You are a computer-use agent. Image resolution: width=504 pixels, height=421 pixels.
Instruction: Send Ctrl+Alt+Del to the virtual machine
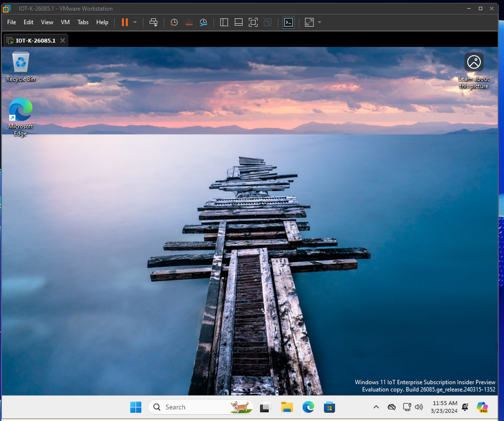coord(154,22)
